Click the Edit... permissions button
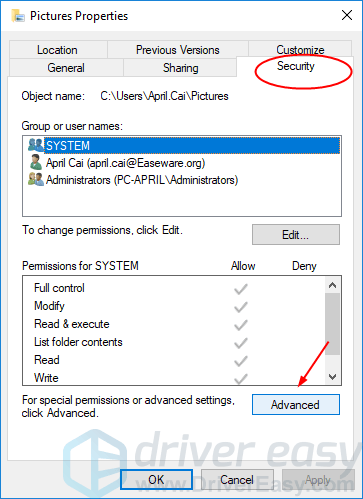 coord(296,235)
